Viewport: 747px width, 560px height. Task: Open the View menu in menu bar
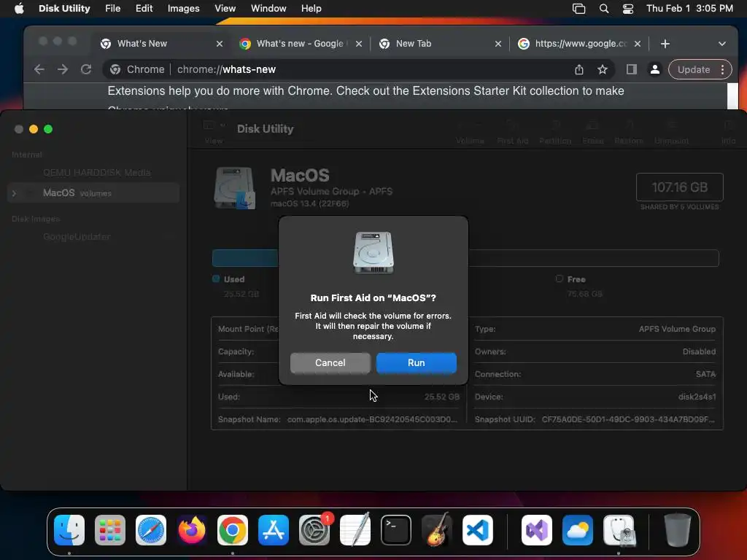pyautogui.click(x=225, y=9)
